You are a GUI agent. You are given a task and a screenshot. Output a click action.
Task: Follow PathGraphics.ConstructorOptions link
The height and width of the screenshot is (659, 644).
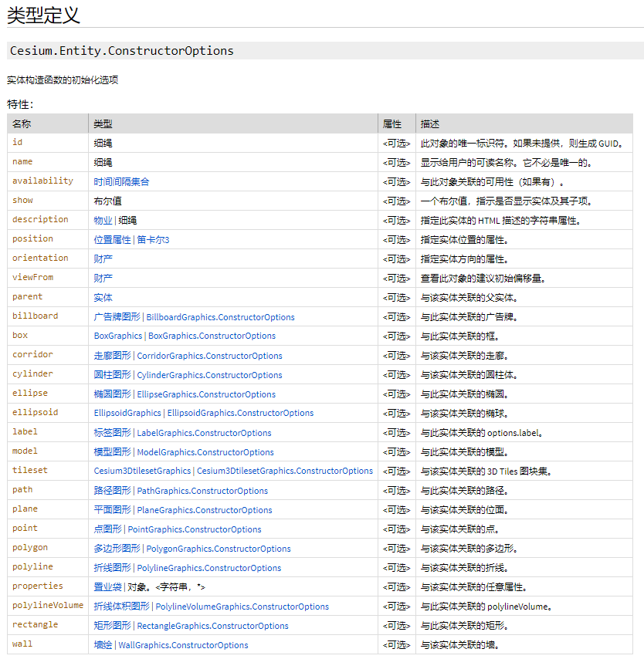pos(202,490)
